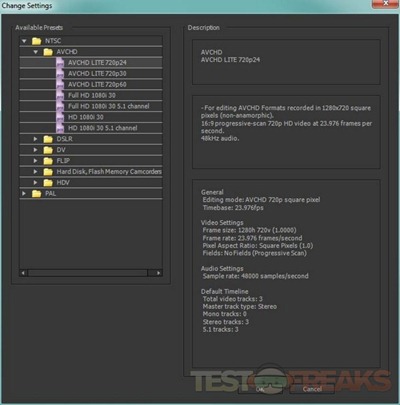Click 'Master track type: Stereo' text
Viewport: 400px width, 405px height.
(240, 307)
